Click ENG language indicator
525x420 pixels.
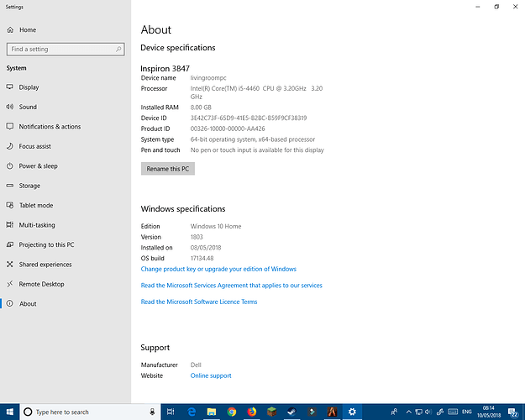(467, 412)
